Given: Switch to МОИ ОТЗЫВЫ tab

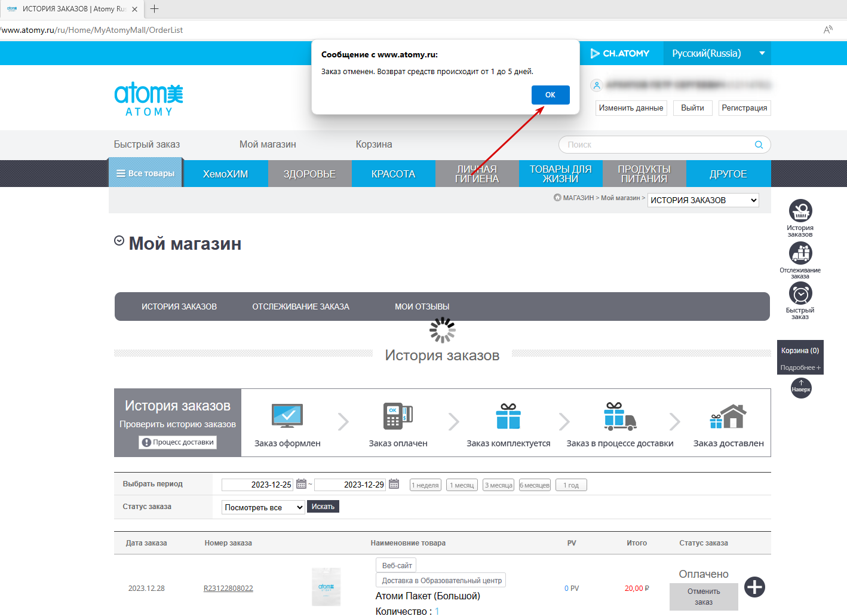Looking at the screenshot, I should pyautogui.click(x=422, y=307).
